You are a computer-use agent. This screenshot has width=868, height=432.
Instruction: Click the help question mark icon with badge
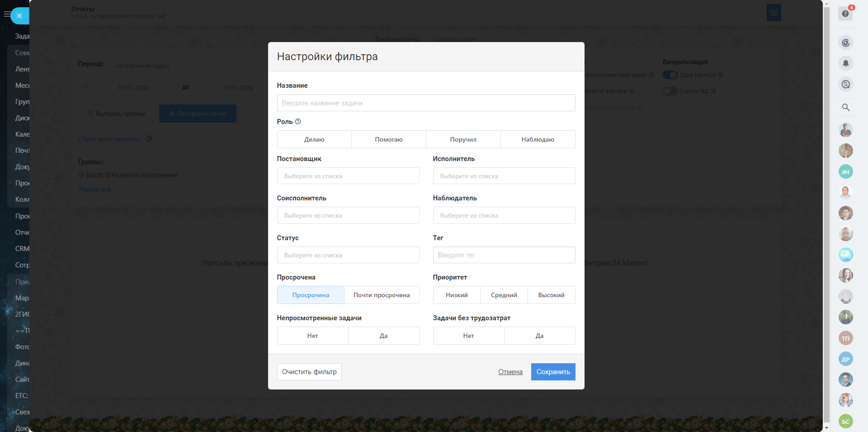(845, 14)
